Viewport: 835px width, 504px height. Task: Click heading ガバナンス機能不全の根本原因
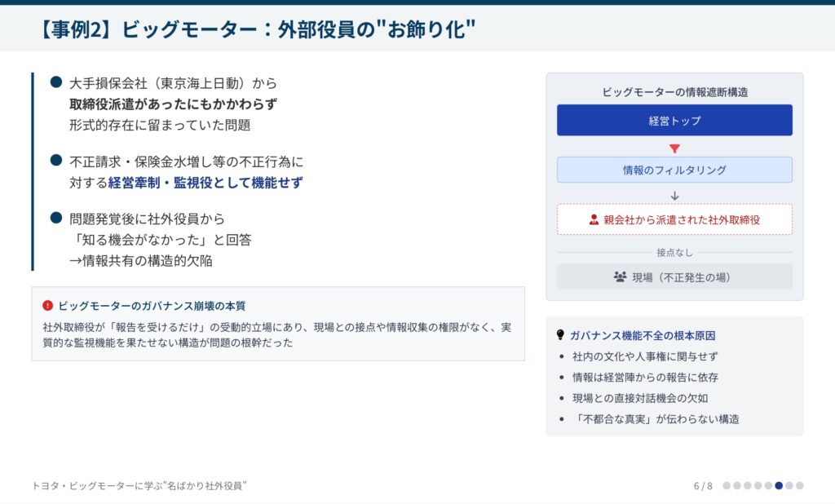[x=643, y=336]
